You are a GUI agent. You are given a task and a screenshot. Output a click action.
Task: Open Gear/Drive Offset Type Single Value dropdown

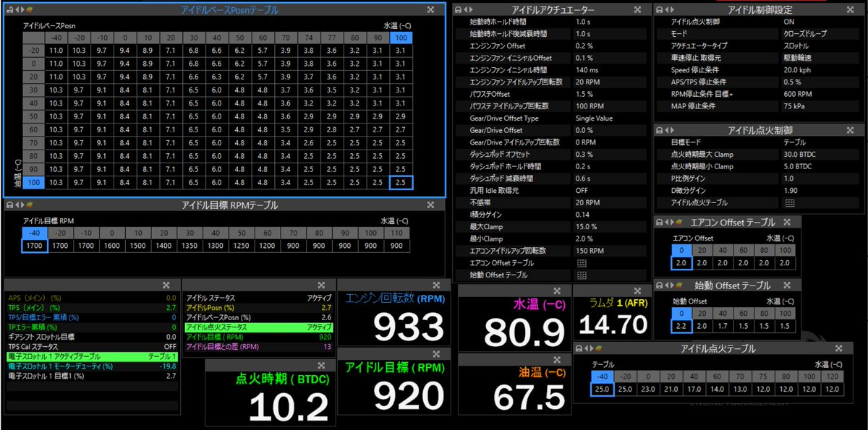(x=609, y=118)
